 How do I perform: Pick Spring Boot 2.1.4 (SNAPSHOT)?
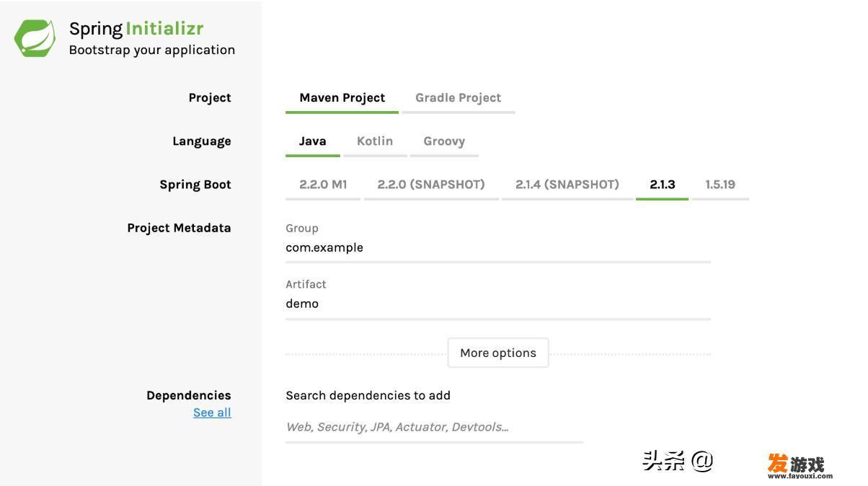click(567, 185)
